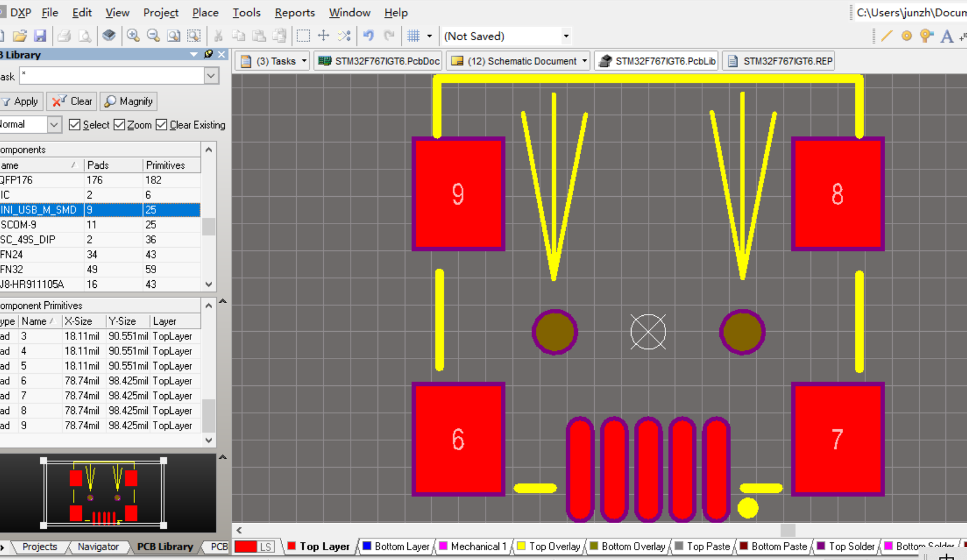The image size is (967, 560).
Task: Disable the Clear Existing checkbox
Action: [x=162, y=124]
